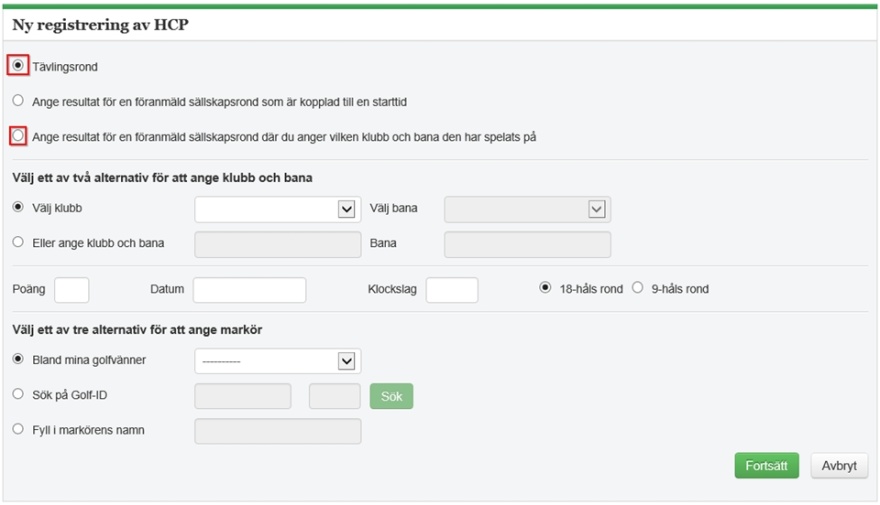Screen dimensions: 880x505
Task: Select the 18-håls rond option
Action: [545, 287]
